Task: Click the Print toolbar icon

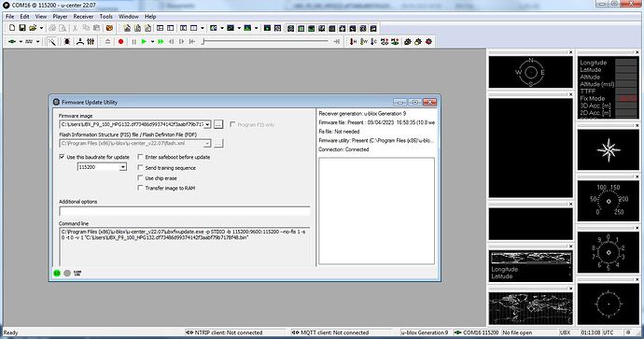Action: pos(52,28)
